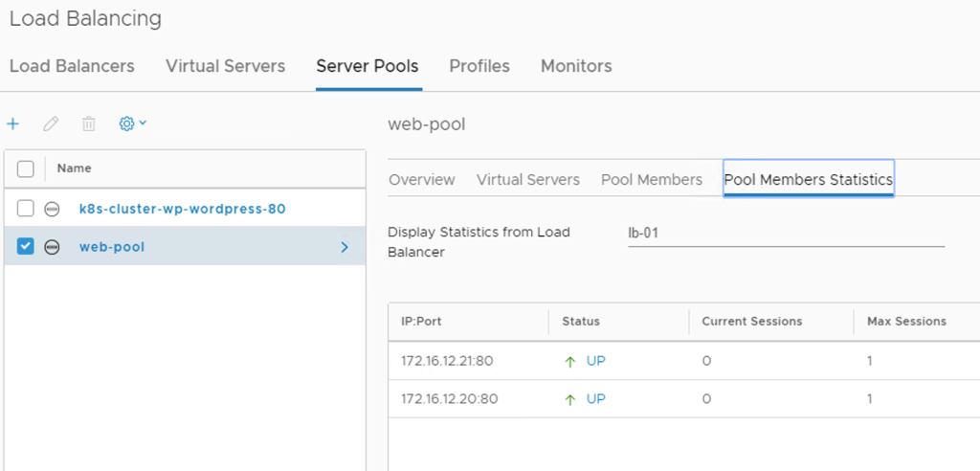Expand web-pool row chevron arrow
Screen dimensions: 980x471
tap(345, 247)
